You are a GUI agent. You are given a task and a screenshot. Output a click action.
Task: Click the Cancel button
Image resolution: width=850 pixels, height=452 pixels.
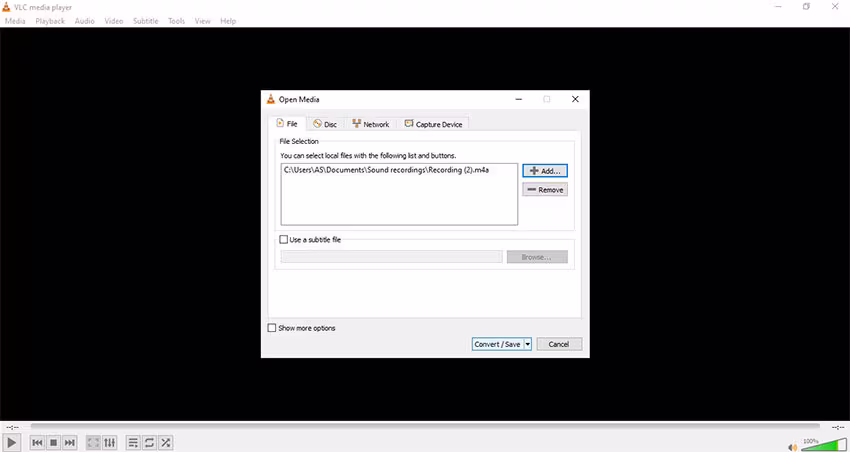tap(559, 344)
